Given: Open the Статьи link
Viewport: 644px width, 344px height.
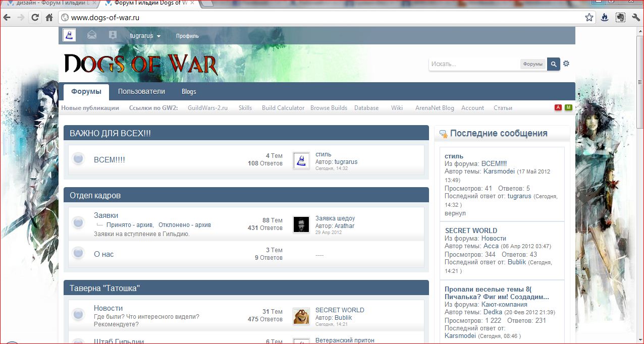Looking at the screenshot, I should point(503,108).
